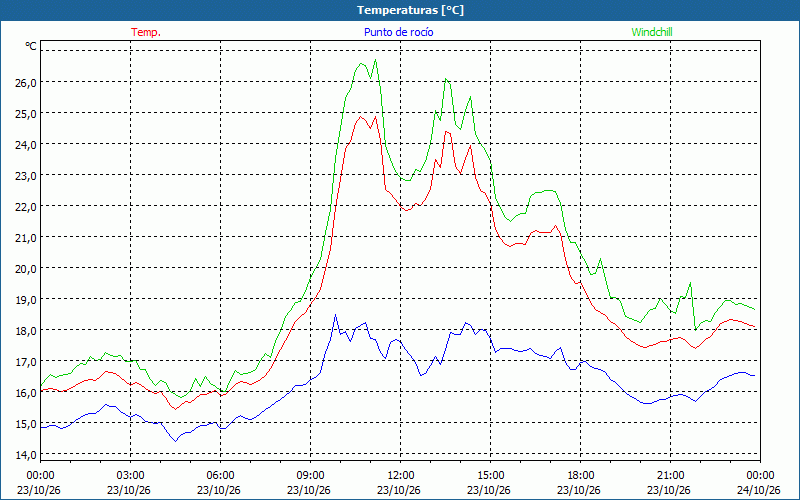Click the 26,0 y-axis value
Viewport: 800px width, 500px height.
(26, 82)
